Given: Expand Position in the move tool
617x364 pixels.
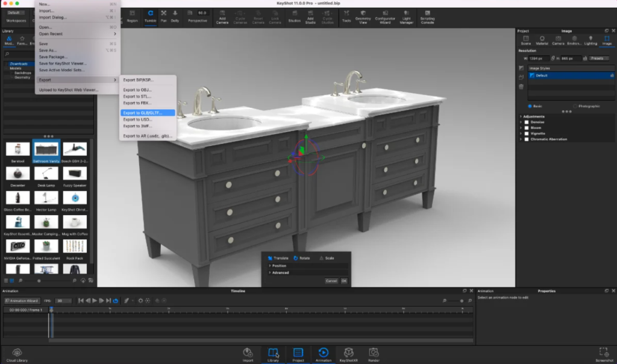Looking at the screenshot, I should [x=269, y=266].
